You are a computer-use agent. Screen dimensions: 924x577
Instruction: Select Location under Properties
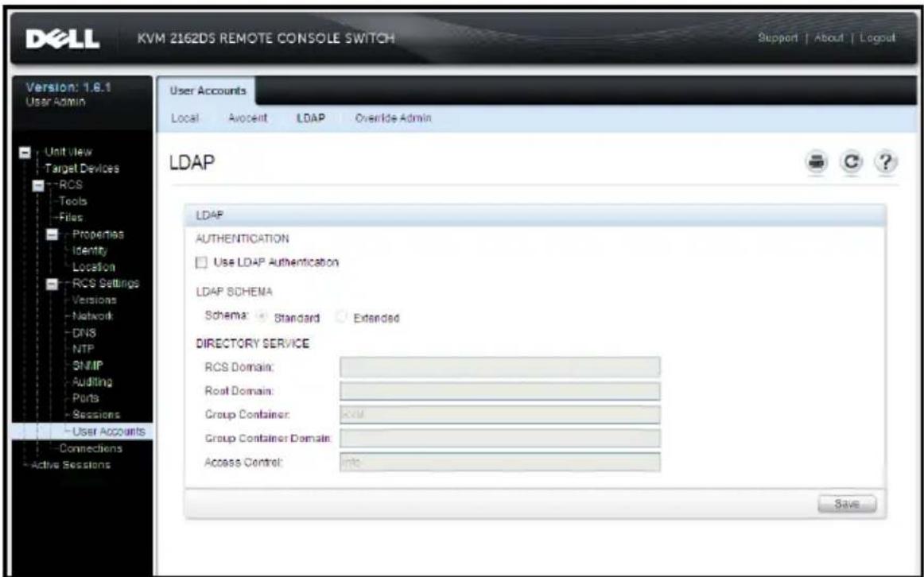[93, 267]
